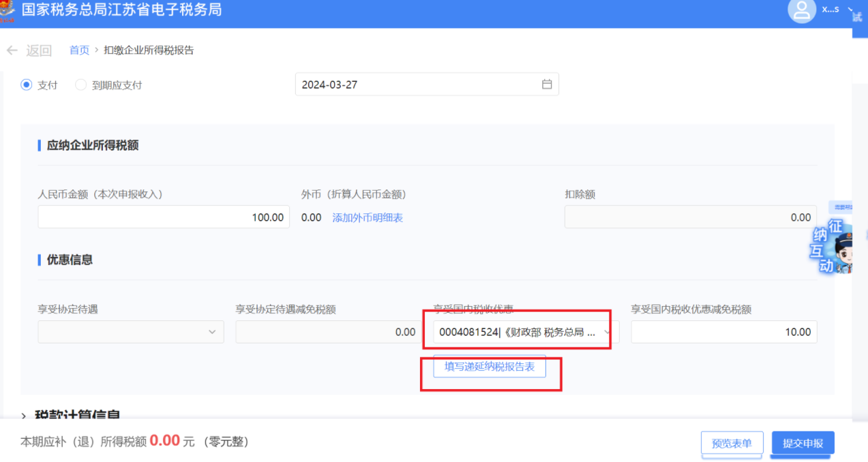Image resolution: width=868 pixels, height=462 pixels.
Task: Click the 填写递延纳税报告表 button
Action: (490, 367)
